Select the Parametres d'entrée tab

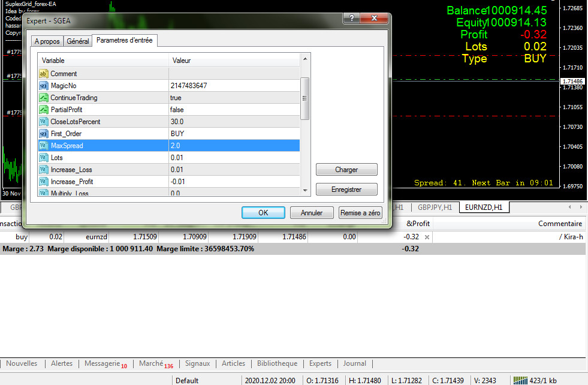[125, 40]
